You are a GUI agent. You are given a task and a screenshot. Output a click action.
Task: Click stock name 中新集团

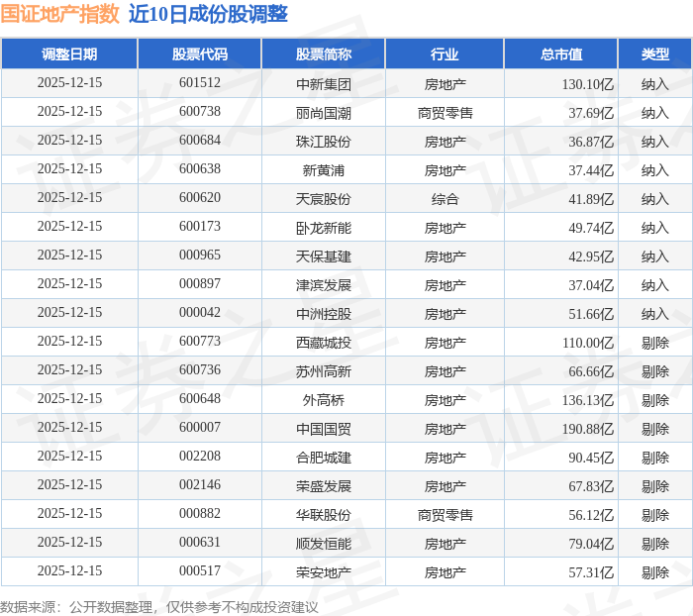(x=324, y=84)
